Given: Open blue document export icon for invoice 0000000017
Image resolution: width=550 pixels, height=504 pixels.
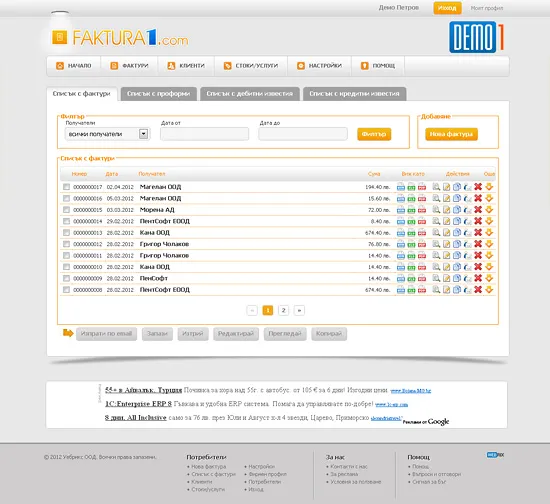Looking at the screenshot, I should coord(401,187).
